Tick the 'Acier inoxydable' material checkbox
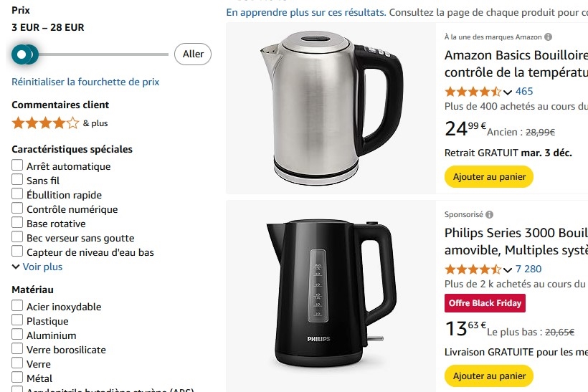The image size is (588, 392). [18, 306]
